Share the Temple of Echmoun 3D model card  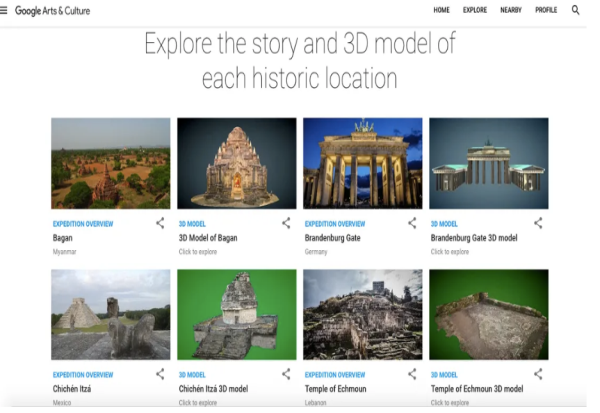tap(538, 374)
